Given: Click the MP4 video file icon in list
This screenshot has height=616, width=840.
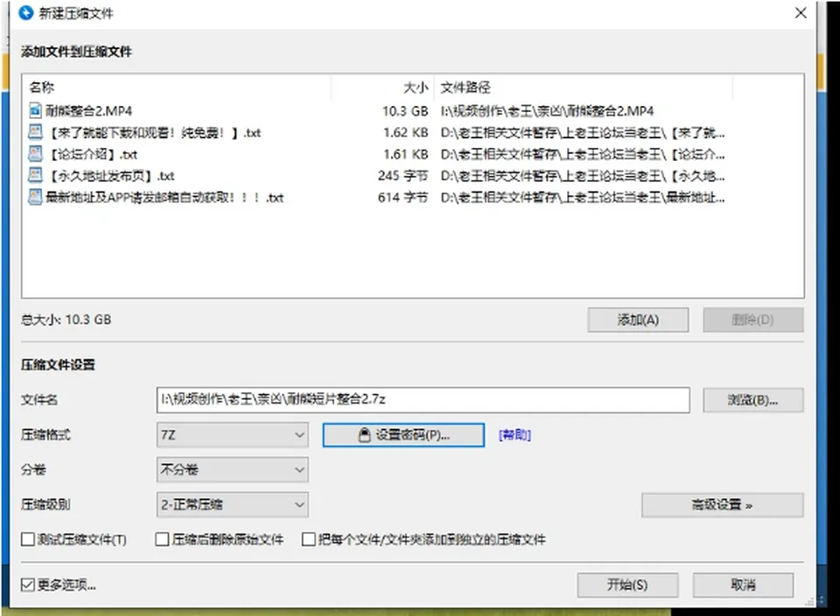Looking at the screenshot, I should coord(35,111).
